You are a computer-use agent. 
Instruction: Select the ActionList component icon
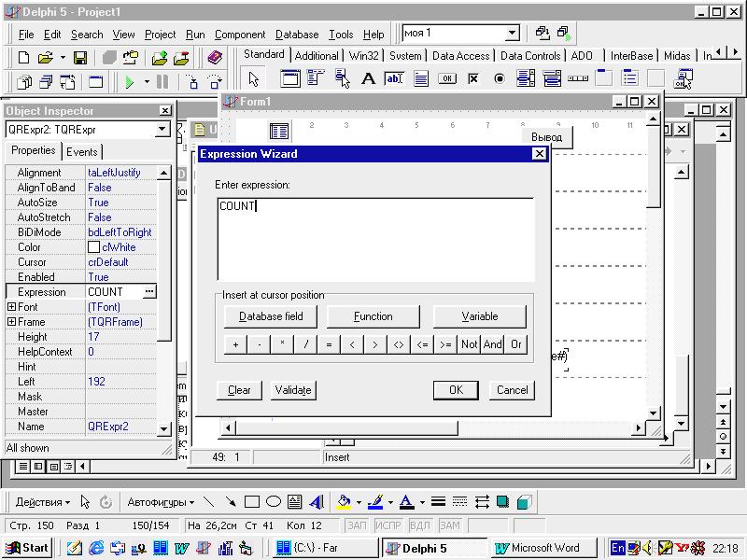point(683,79)
